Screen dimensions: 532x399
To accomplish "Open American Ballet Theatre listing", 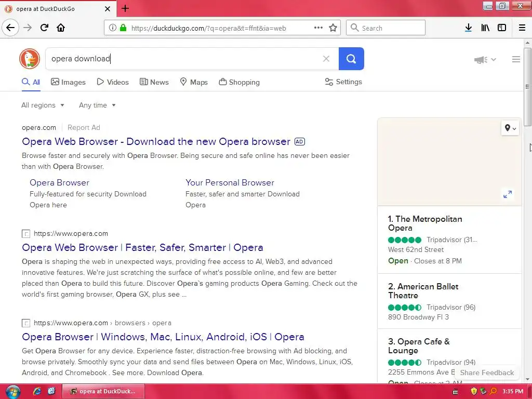I will pos(423,291).
